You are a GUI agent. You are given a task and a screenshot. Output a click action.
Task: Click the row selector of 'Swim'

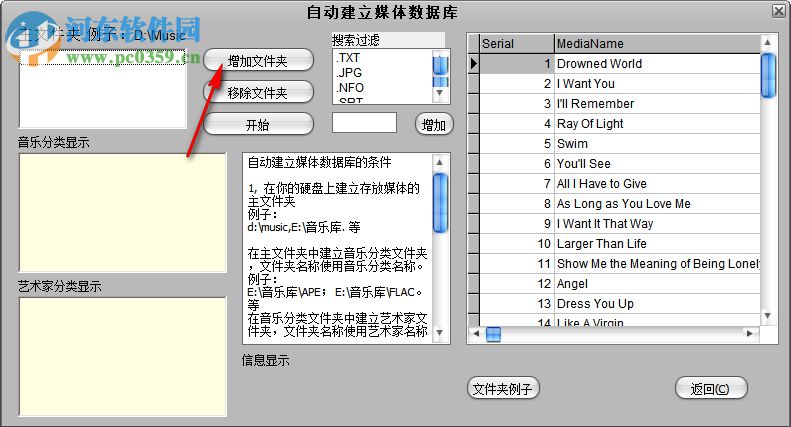pos(473,144)
